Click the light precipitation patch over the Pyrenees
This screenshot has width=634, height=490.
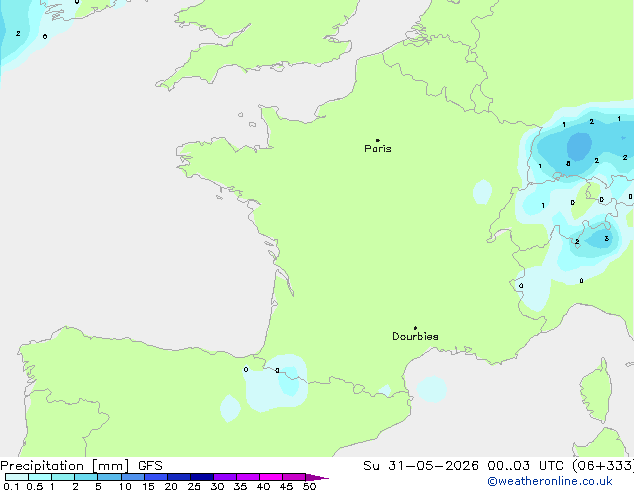(x=277, y=382)
